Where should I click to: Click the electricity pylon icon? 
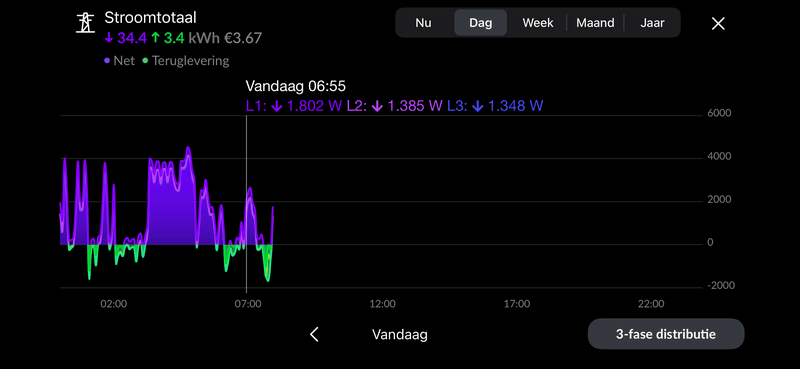click(86, 23)
